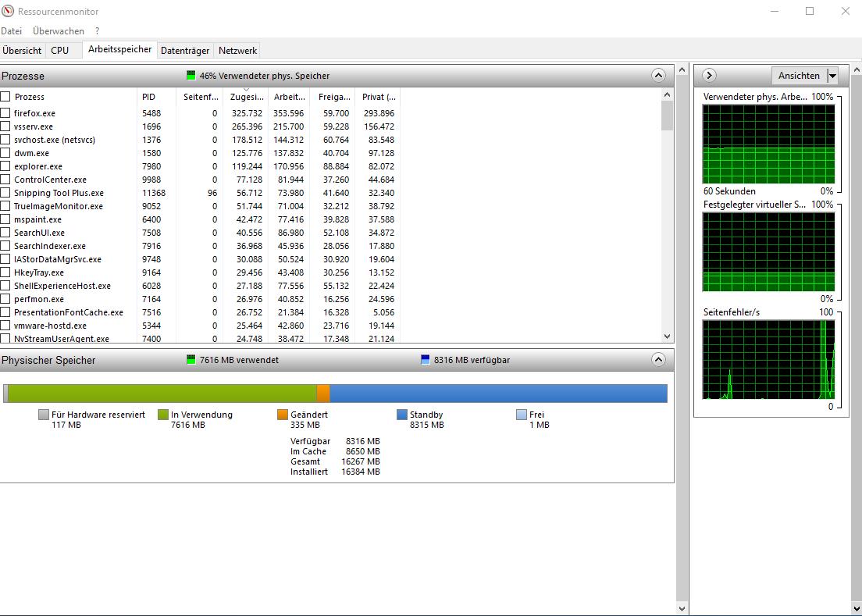Click the 'Verwendeter phys. Arbe...' memory graph
862x616 pixels.
click(768, 144)
